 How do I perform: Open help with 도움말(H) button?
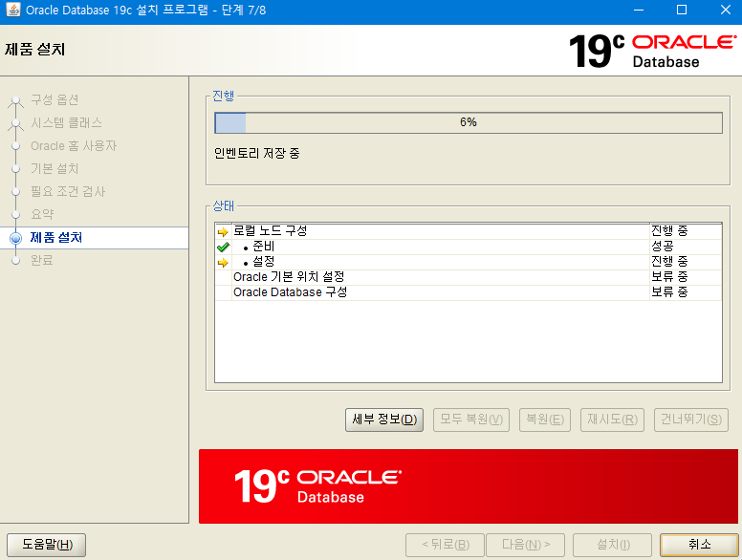46,545
